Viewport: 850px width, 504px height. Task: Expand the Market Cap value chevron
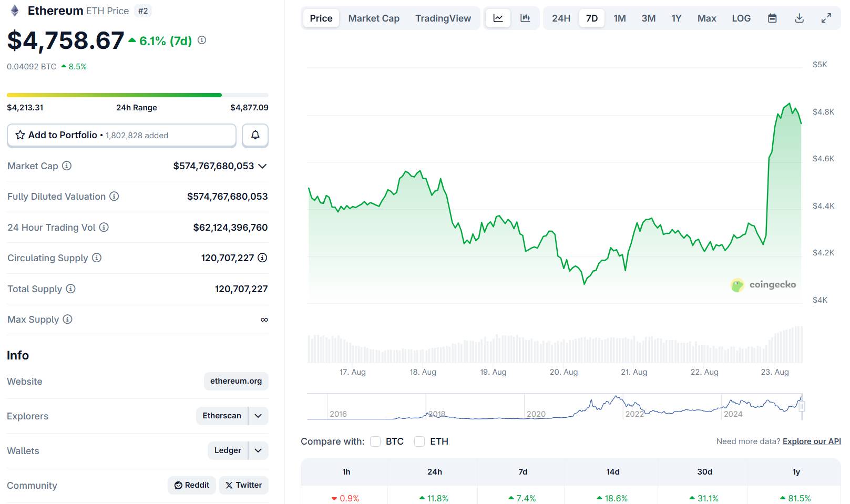263,166
